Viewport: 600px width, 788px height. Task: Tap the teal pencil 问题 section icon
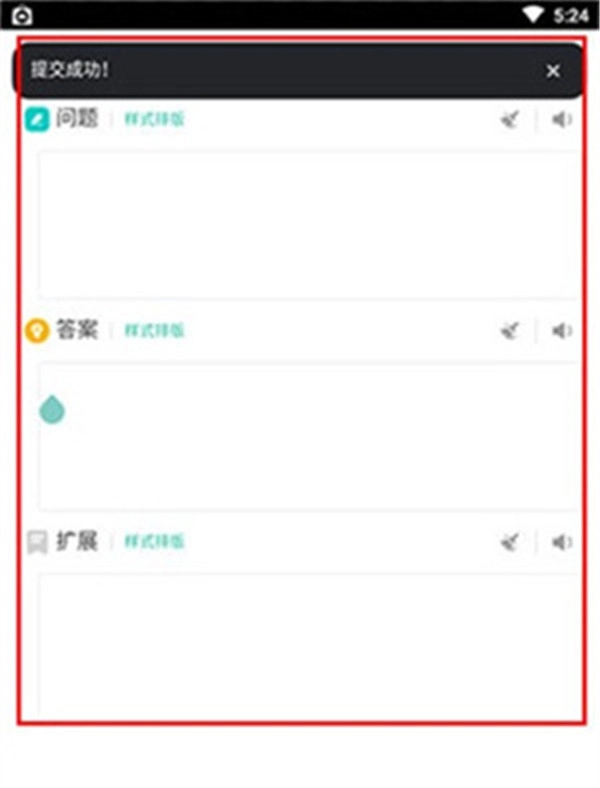coord(37,120)
